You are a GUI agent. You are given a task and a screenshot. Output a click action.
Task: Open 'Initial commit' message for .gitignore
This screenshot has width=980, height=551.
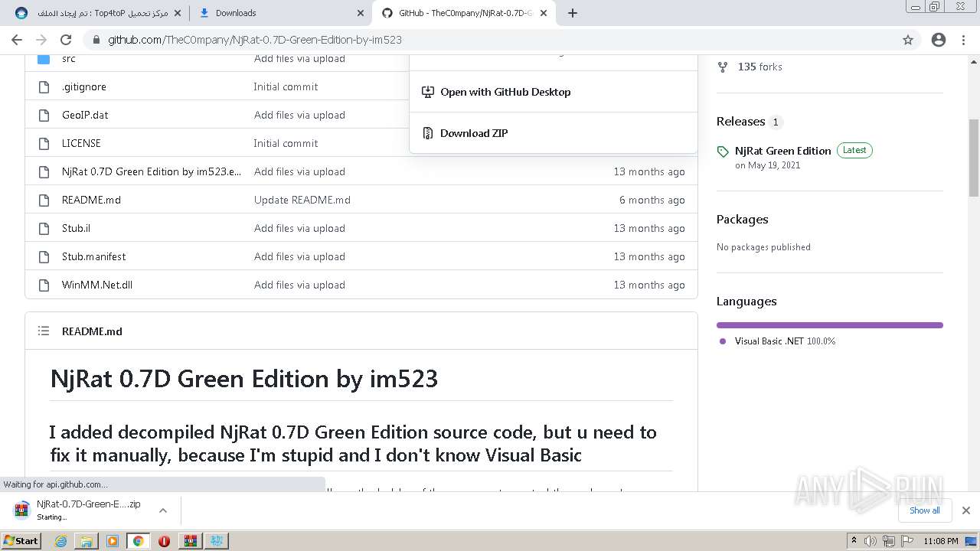coord(286,87)
